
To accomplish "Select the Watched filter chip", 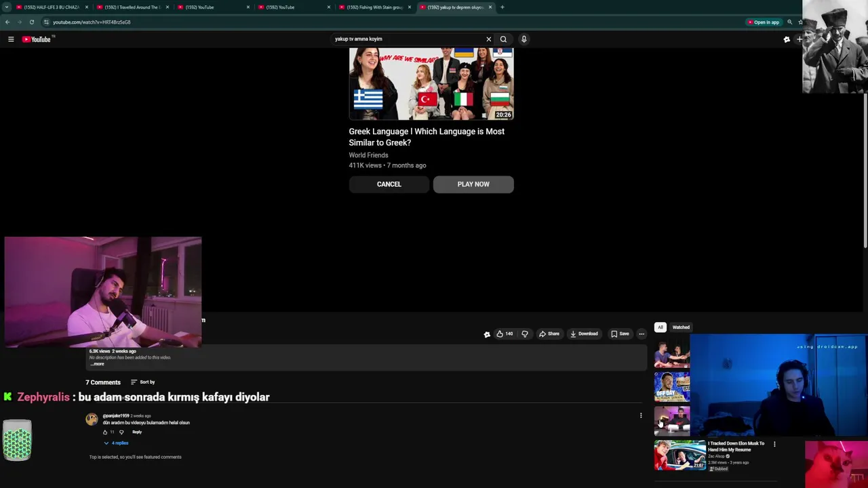I will tap(681, 327).
